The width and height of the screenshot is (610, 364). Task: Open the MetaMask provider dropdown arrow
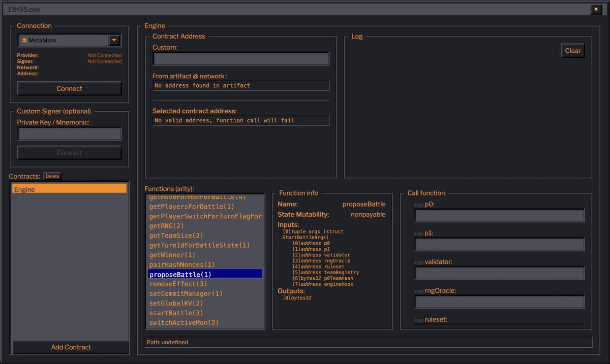pyautogui.click(x=114, y=40)
